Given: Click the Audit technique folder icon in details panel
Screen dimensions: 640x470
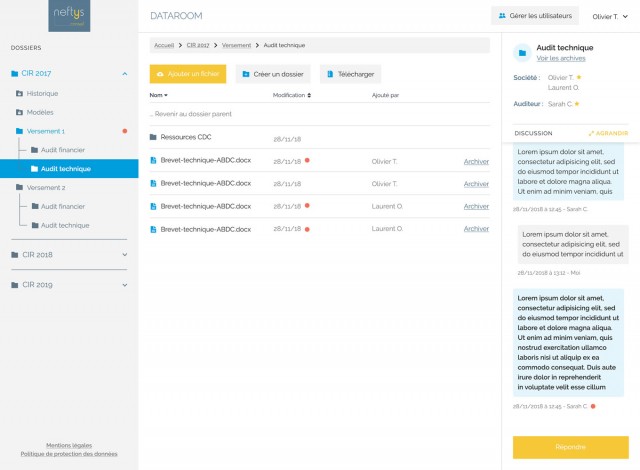Looking at the screenshot, I should pos(521,53).
